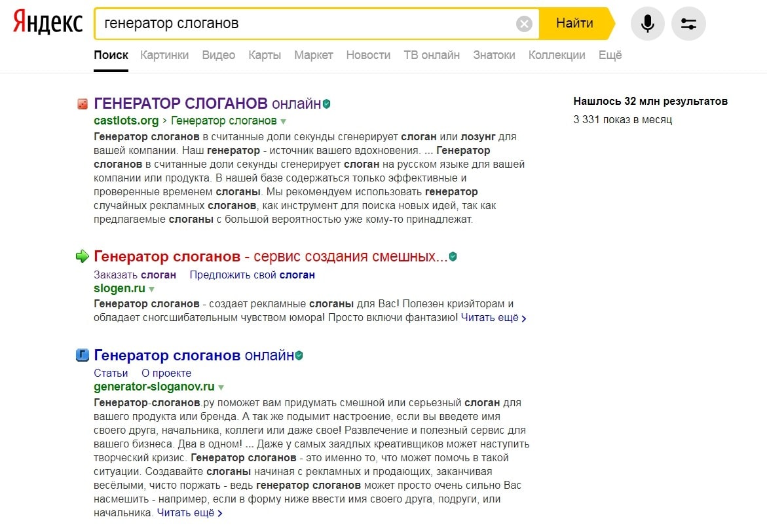Expand generator-sloganov.ru snippet via Читать ещё

[x=190, y=513]
